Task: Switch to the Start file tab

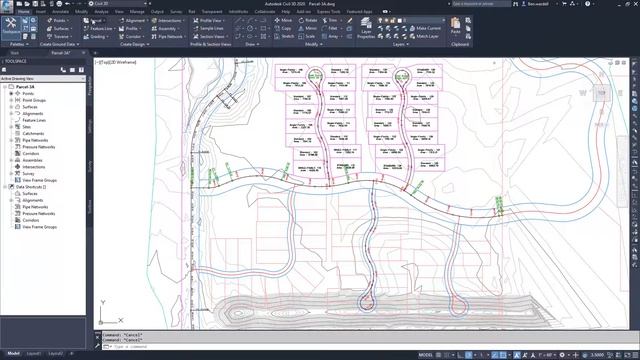Action: (14, 53)
